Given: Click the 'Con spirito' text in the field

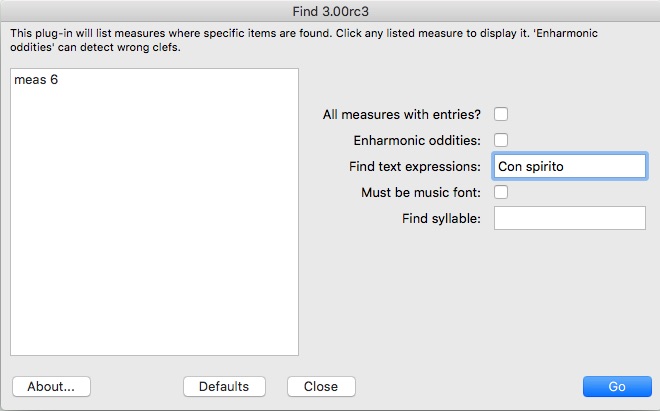Looking at the screenshot, I should click(532, 166).
